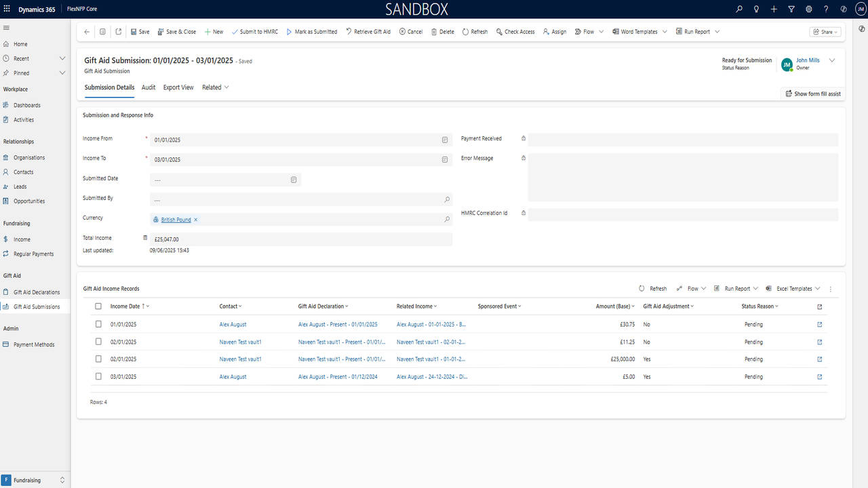
Task: Click the search magnifier icon in top bar
Action: (739, 9)
